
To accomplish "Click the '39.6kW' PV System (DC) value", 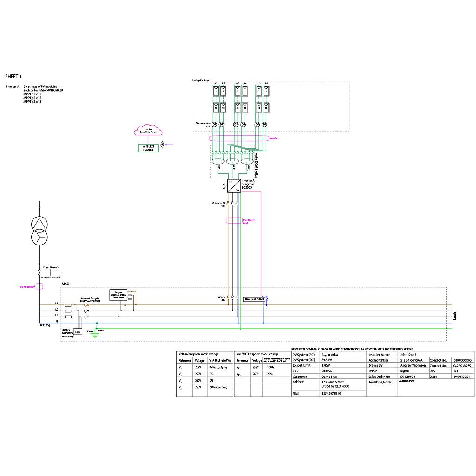I will pos(327,360).
